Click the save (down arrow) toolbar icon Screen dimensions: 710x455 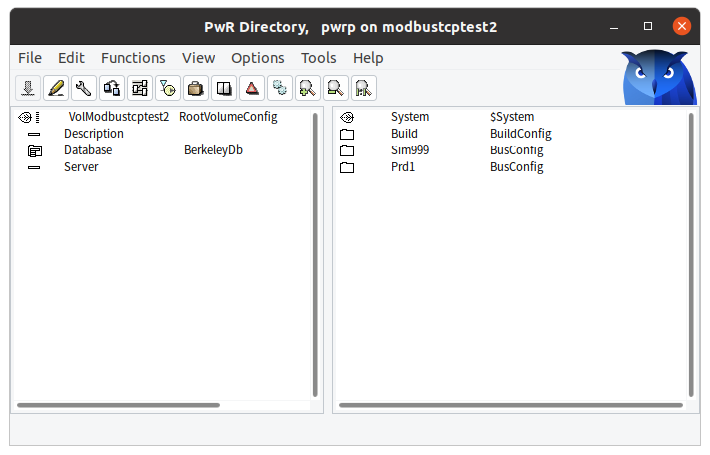(28, 88)
